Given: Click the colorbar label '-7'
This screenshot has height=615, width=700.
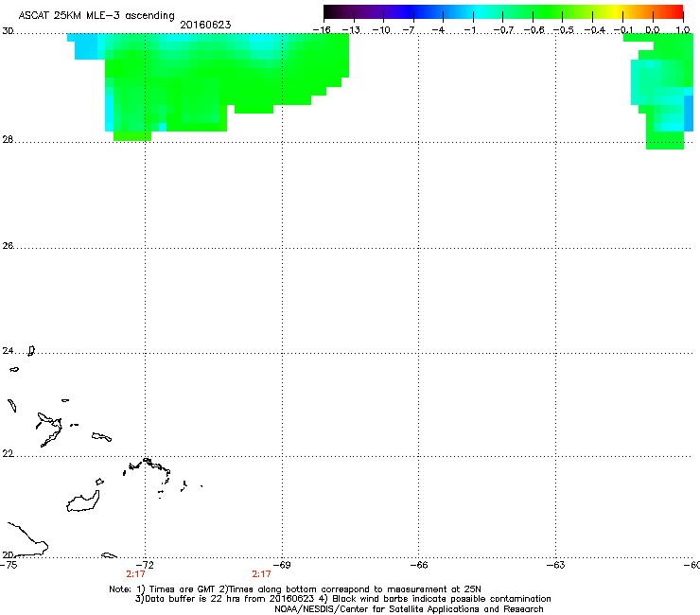Looking at the screenshot, I should (409, 30).
